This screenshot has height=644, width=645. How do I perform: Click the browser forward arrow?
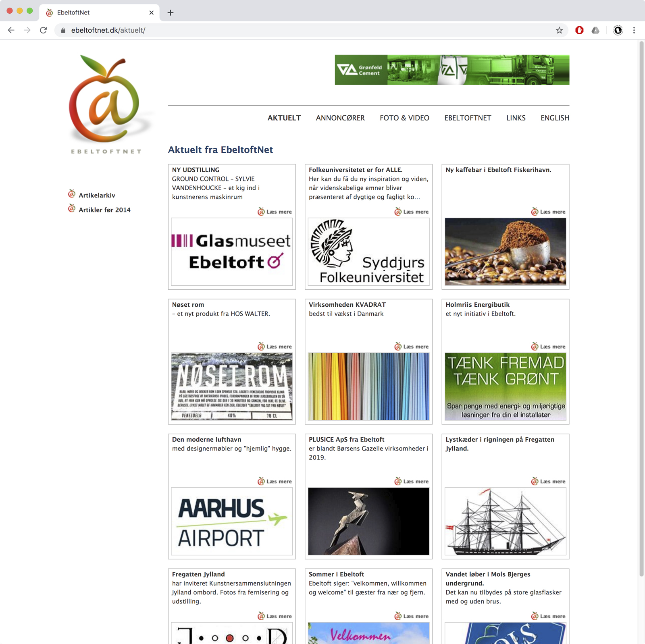point(27,30)
